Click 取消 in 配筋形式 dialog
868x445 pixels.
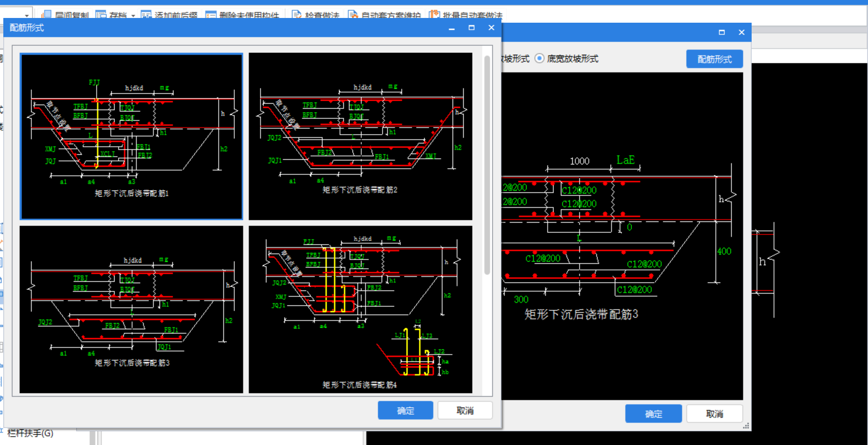[x=465, y=410]
